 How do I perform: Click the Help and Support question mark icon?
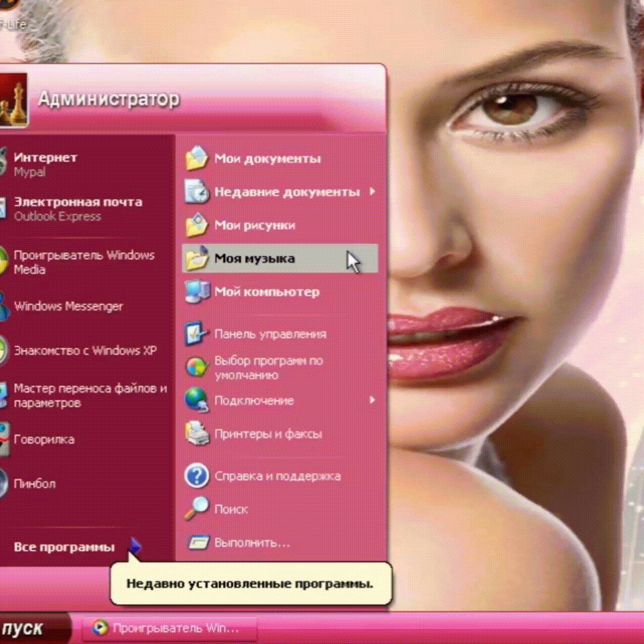tap(197, 476)
